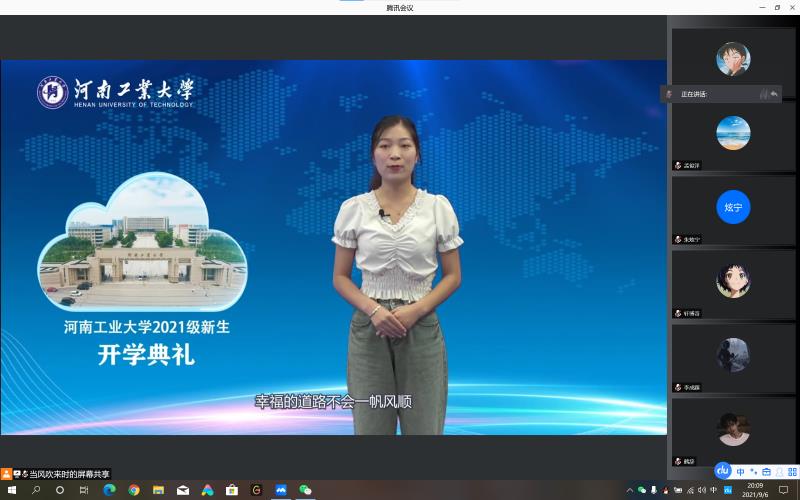Toggle the taskbar 中 input language indicator
Viewport: 800px width, 500px height.
(x=713, y=490)
